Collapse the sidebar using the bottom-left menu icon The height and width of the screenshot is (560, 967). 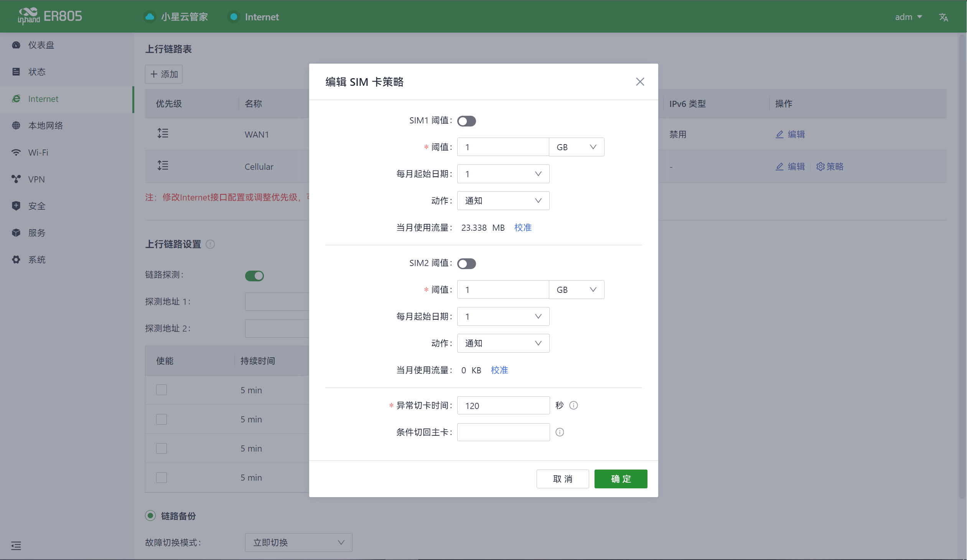click(x=16, y=545)
